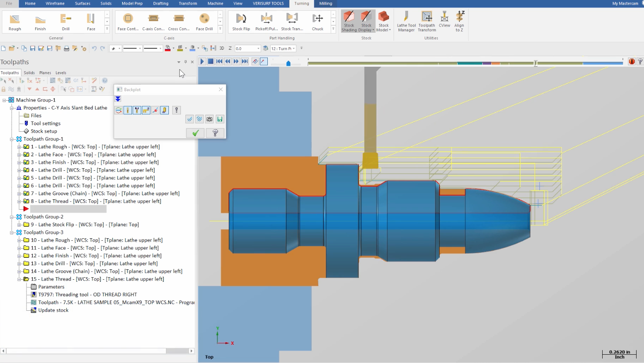
Task: Choose the Drill toolpath in General
Action: [66, 22]
